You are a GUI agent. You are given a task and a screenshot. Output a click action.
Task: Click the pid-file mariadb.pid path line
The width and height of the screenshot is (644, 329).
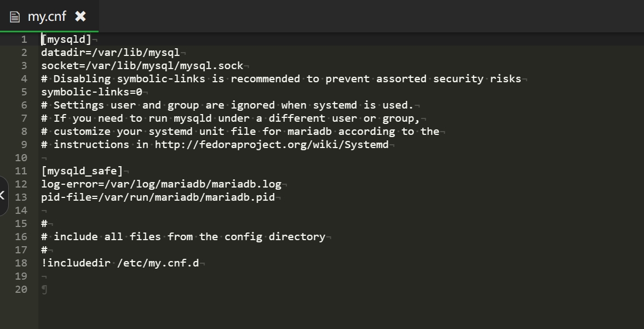[158, 197]
